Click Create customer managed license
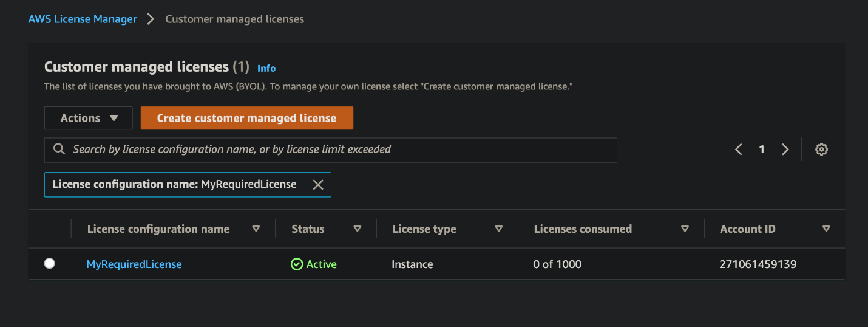Image resolution: width=868 pixels, height=327 pixels. point(246,118)
